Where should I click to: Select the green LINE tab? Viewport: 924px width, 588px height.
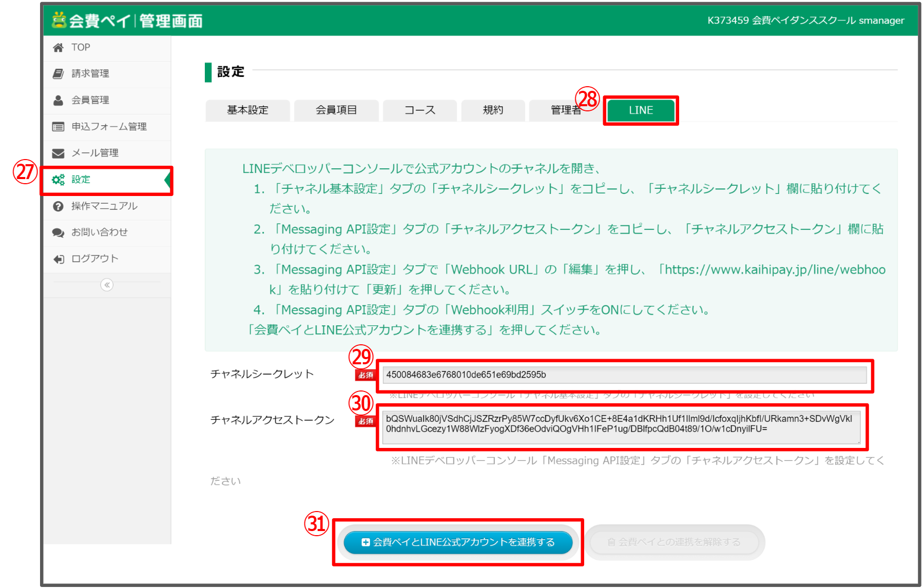click(x=641, y=110)
